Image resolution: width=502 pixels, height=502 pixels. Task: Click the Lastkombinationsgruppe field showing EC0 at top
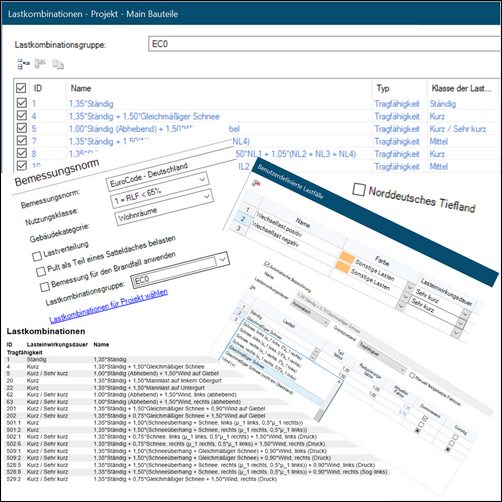pos(324,44)
